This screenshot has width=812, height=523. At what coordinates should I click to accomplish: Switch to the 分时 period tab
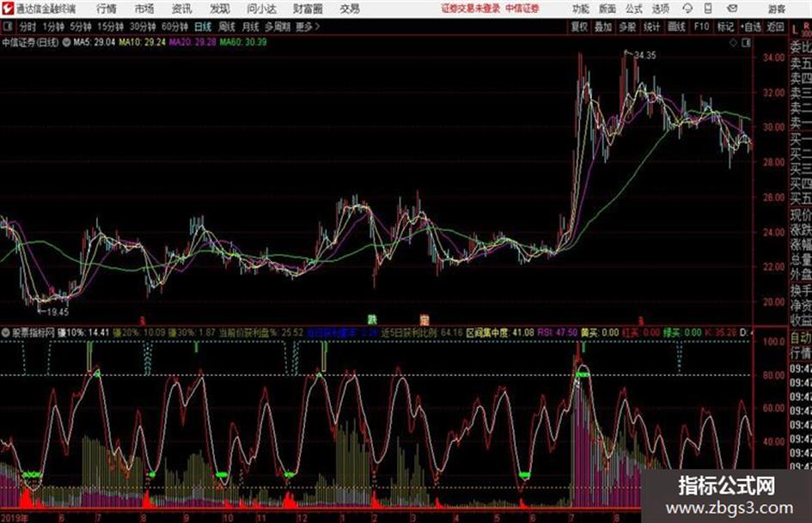point(27,27)
